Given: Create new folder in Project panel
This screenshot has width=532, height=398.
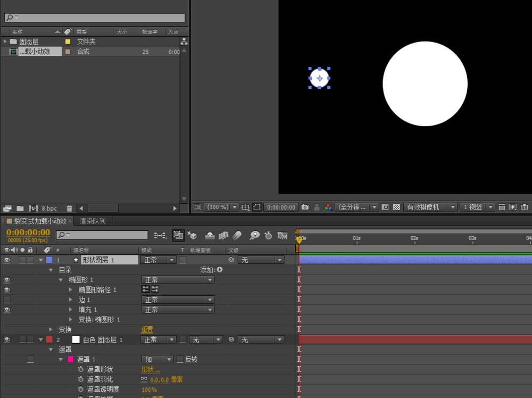Looking at the screenshot, I should point(20,209).
